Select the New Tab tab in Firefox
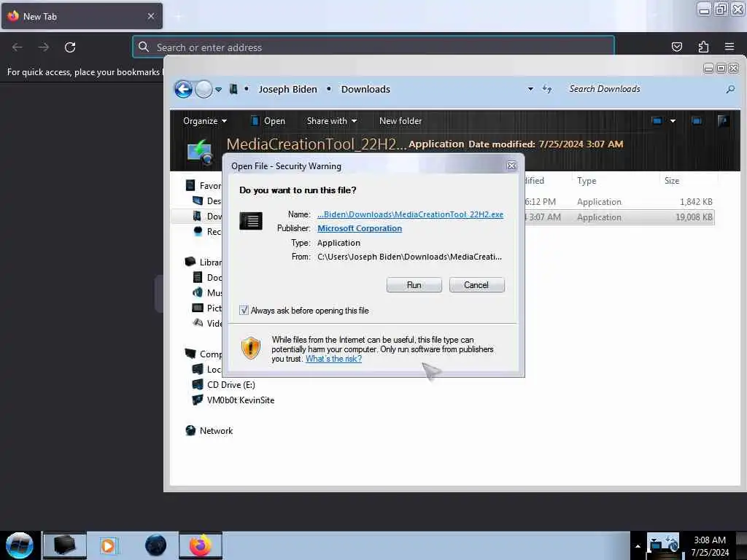 point(82,16)
